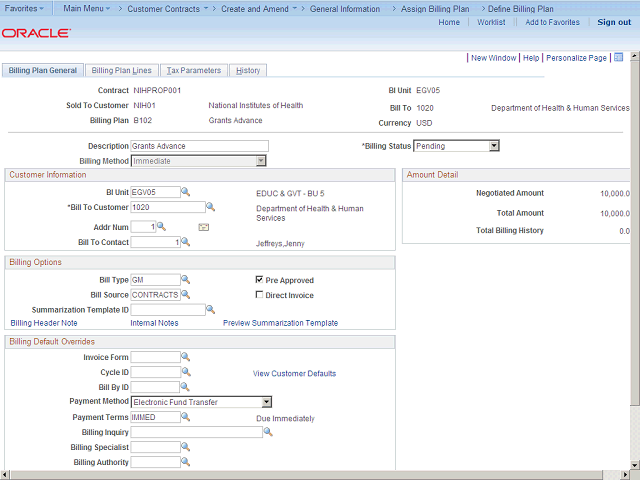The width and height of the screenshot is (640, 480).
Task: Click the Bill Type lookup magnifier
Action: 185,280
